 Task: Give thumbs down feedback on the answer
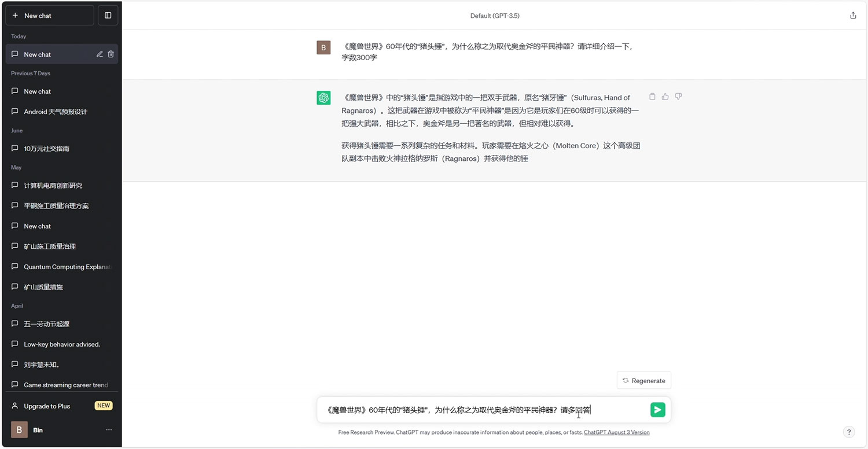tap(678, 96)
